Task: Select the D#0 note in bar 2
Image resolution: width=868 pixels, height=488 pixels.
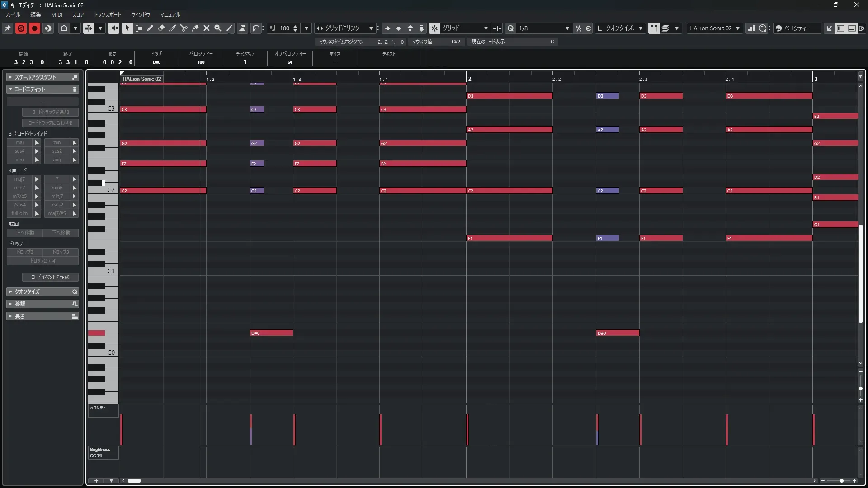Action: click(x=617, y=333)
